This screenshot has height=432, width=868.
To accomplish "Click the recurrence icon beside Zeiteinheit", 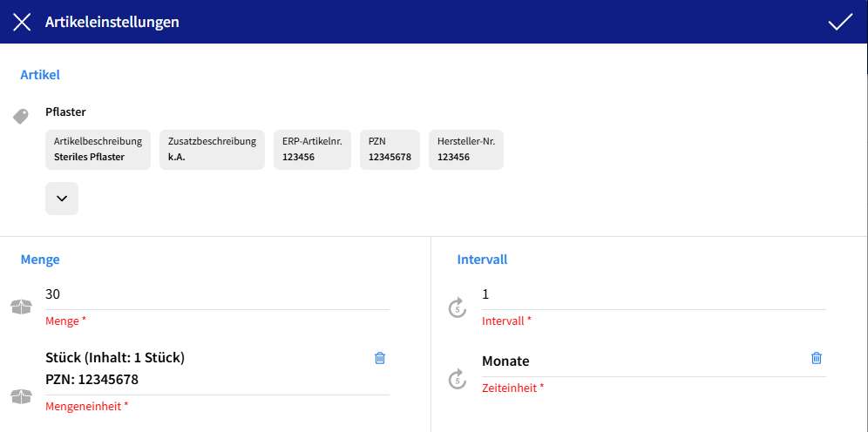I will (458, 378).
